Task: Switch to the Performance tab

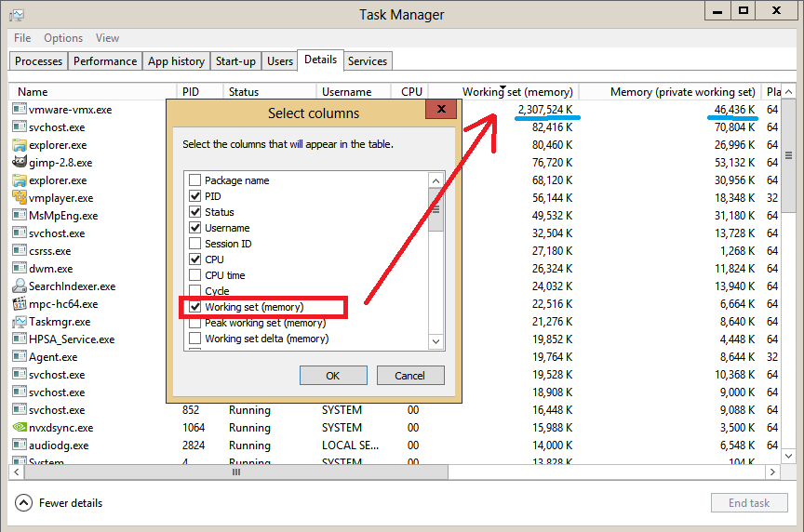Action: pos(105,61)
